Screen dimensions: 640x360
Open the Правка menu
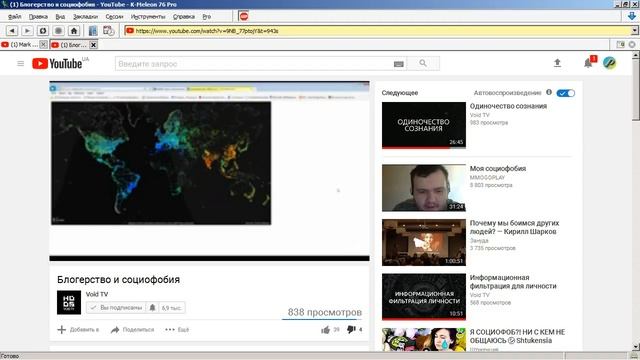pyautogui.click(x=38, y=17)
